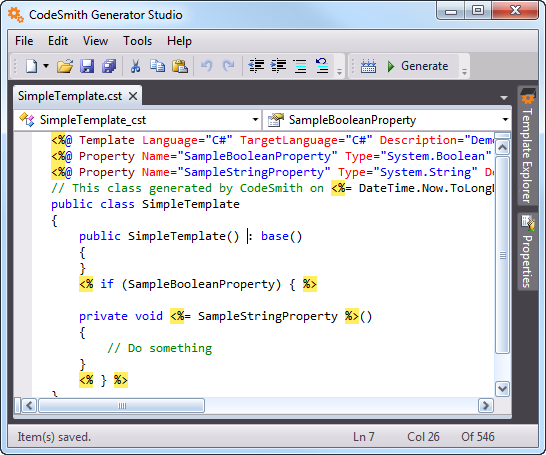The width and height of the screenshot is (546, 455).
Task: Cut selection with scissors icon
Action: [135, 66]
